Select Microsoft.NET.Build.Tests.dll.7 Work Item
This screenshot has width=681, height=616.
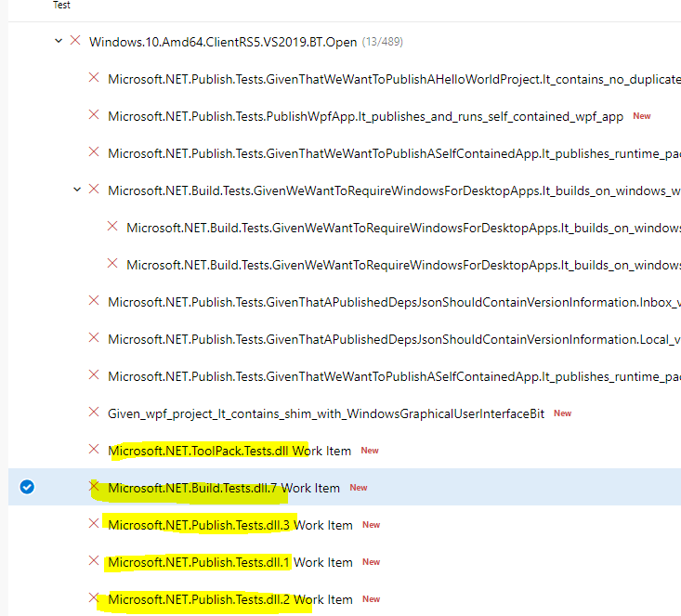pyautogui.click(x=224, y=488)
